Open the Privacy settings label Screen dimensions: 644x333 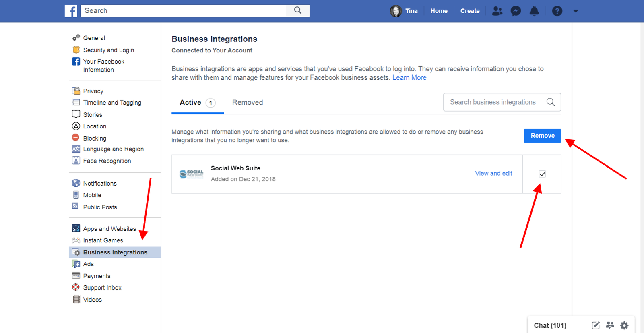[x=93, y=91]
